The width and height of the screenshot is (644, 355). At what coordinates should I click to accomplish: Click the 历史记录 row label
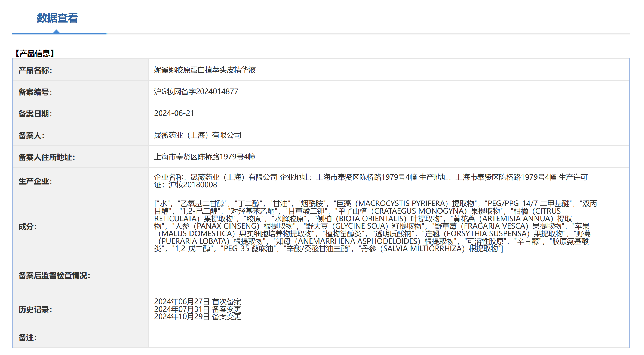35,310
